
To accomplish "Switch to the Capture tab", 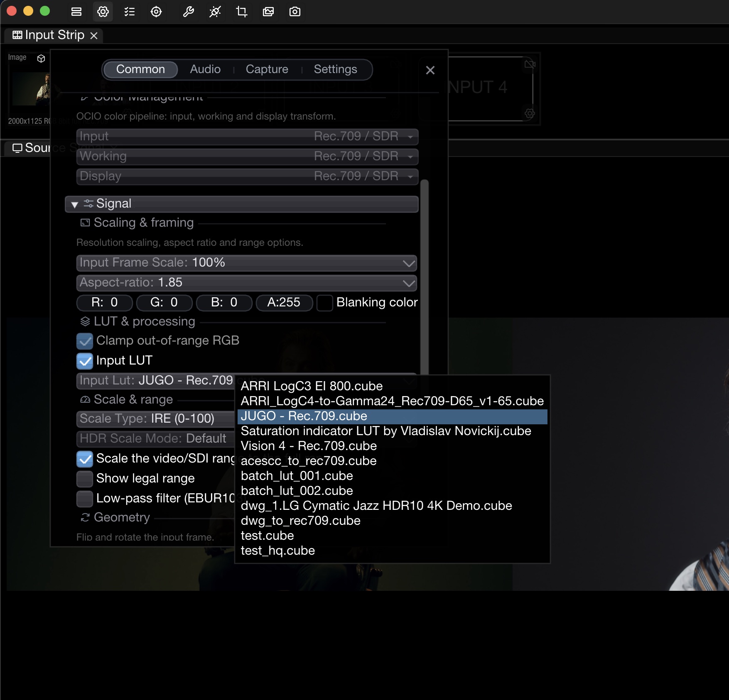I will 267,69.
